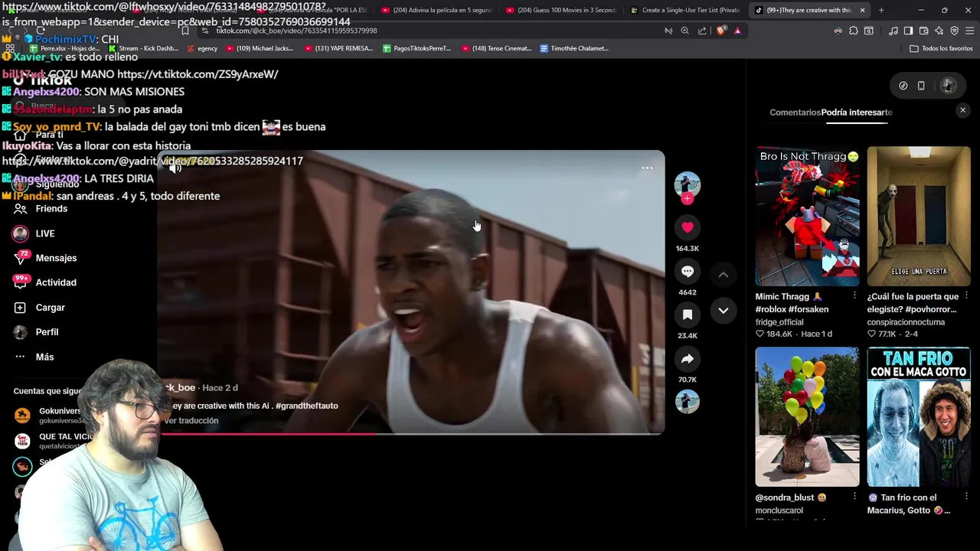Open the Elige una puerta video thumbnail
Image resolution: width=980 pixels, height=551 pixels.
coord(919,217)
